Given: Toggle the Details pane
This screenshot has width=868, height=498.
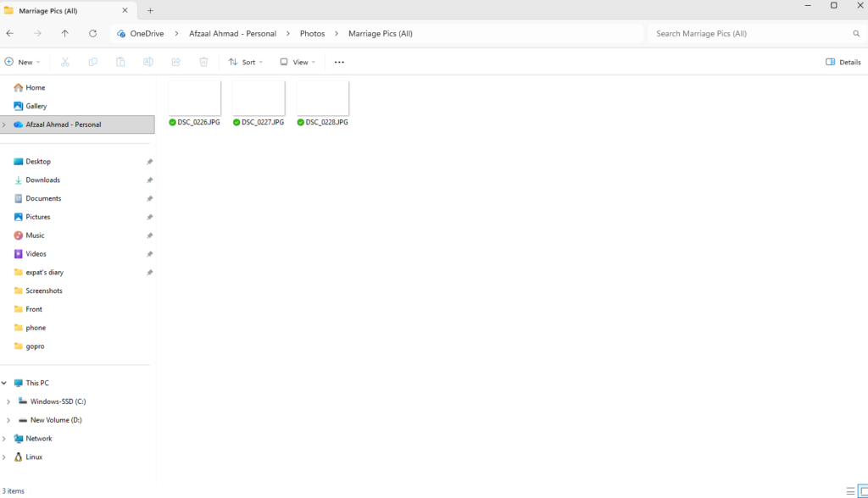Looking at the screenshot, I should tap(843, 62).
